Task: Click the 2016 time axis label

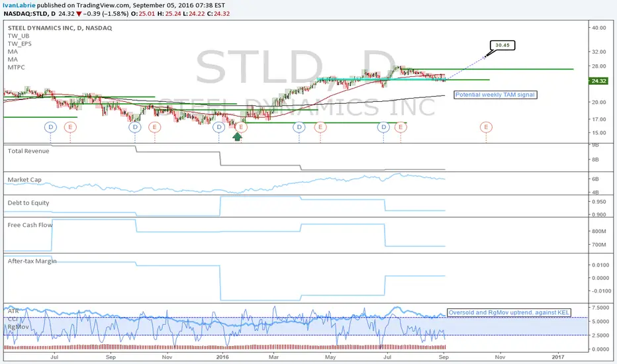Action: [222, 357]
